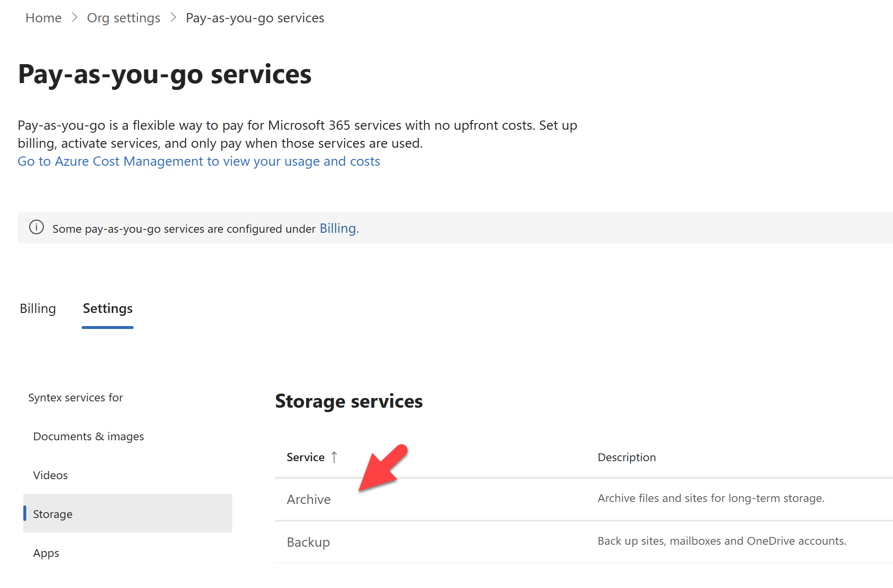Open the Backup service row
Viewport: 893px width, 588px height.
(584, 542)
